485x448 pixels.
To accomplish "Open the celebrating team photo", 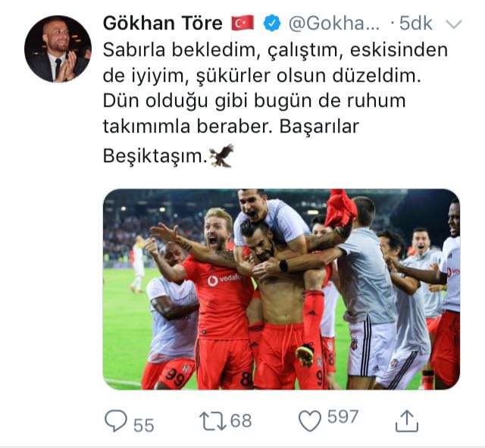I will pyautogui.click(x=281, y=289).
